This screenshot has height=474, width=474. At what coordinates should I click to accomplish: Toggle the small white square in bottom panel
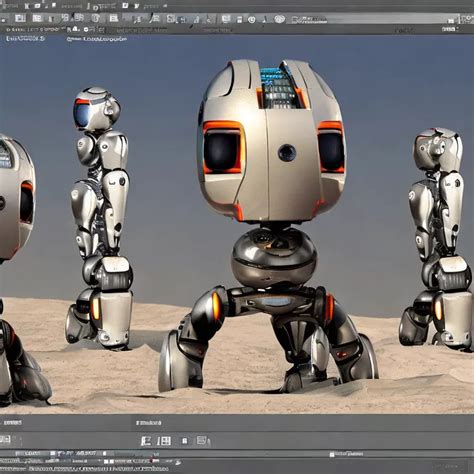(184, 441)
